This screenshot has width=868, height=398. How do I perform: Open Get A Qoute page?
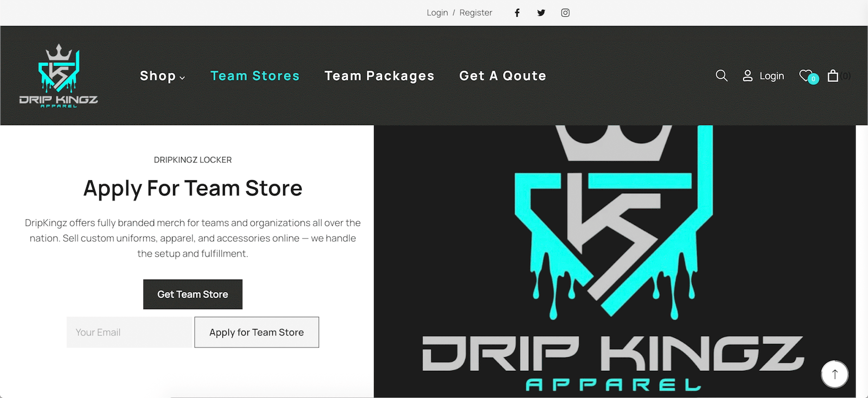click(x=502, y=76)
